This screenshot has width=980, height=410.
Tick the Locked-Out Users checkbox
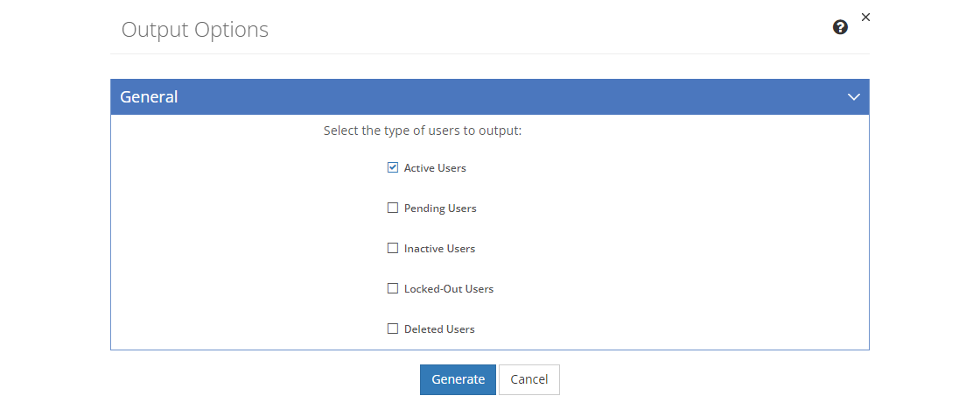(393, 288)
